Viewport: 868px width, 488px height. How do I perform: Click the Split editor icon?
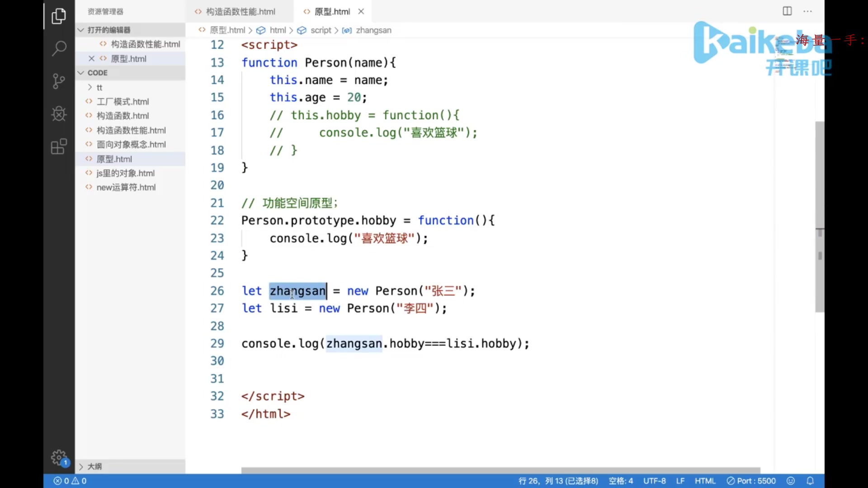(788, 11)
